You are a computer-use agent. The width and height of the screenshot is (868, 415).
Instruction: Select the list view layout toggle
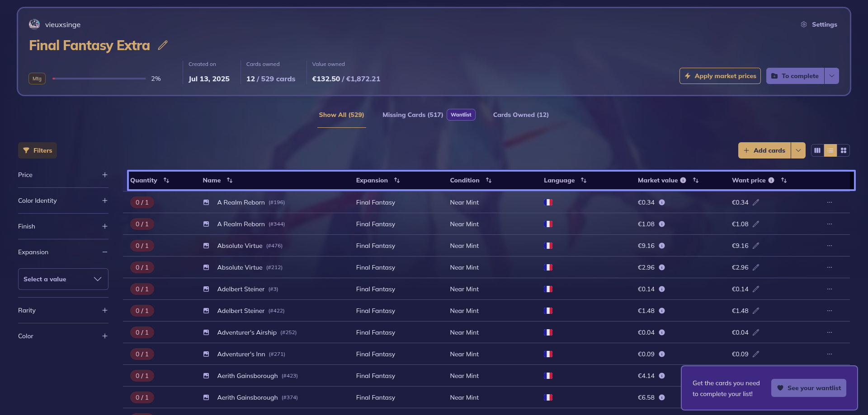pyautogui.click(x=830, y=150)
